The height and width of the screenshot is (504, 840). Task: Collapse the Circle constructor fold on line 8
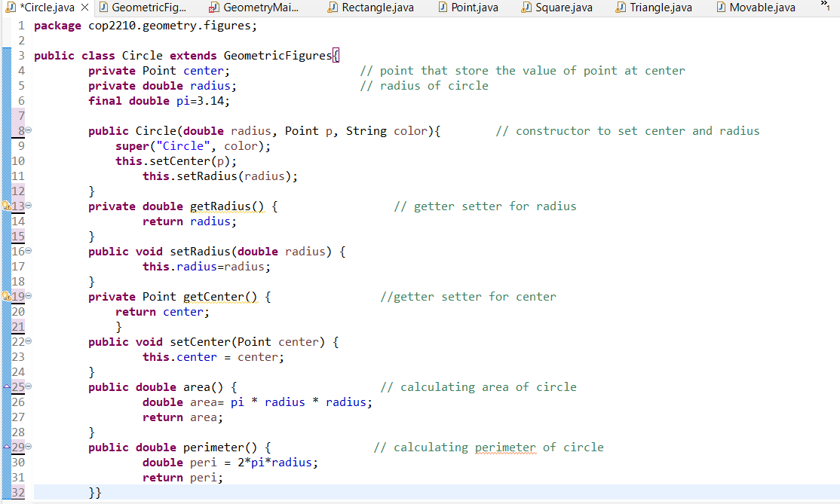29,130
